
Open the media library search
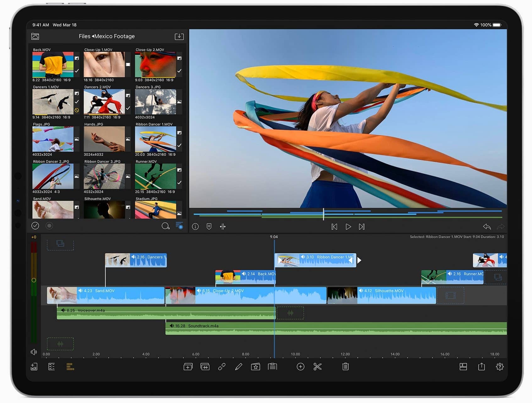[x=165, y=226]
